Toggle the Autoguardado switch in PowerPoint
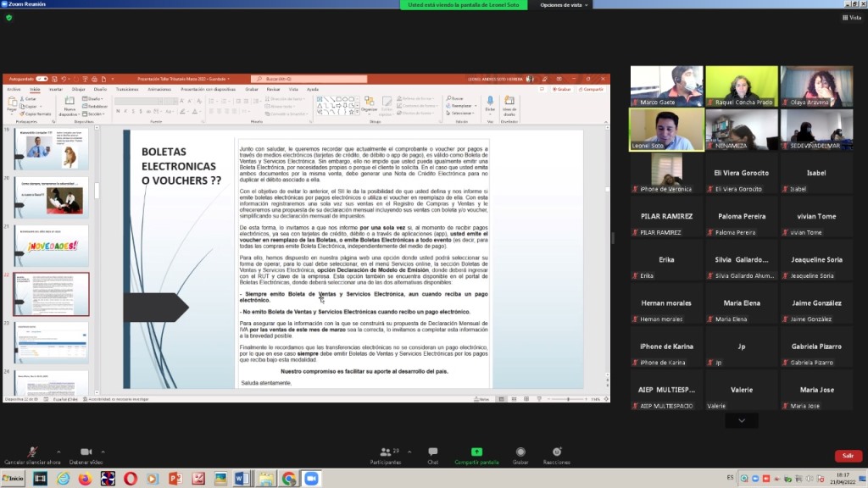 point(42,80)
